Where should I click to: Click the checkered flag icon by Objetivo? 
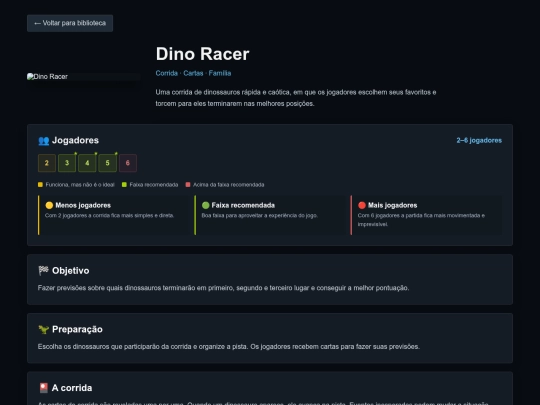point(43,270)
